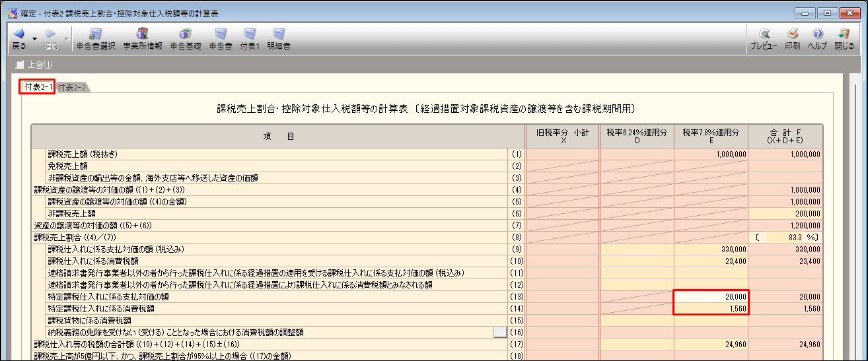Click the 戻る back arrow icon
The width and height of the screenshot is (868, 361).
18,34
